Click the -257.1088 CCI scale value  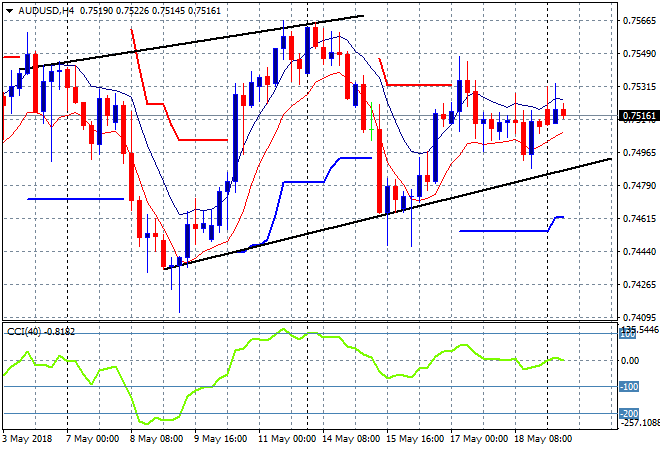[640, 422]
